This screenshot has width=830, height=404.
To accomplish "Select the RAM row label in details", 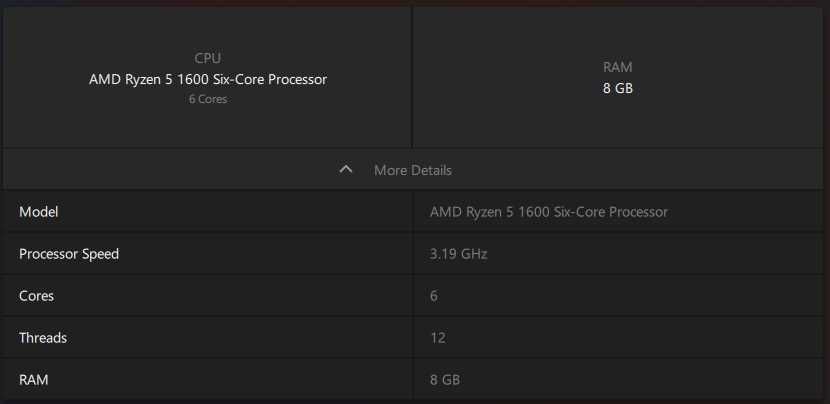I will point(33,380).
